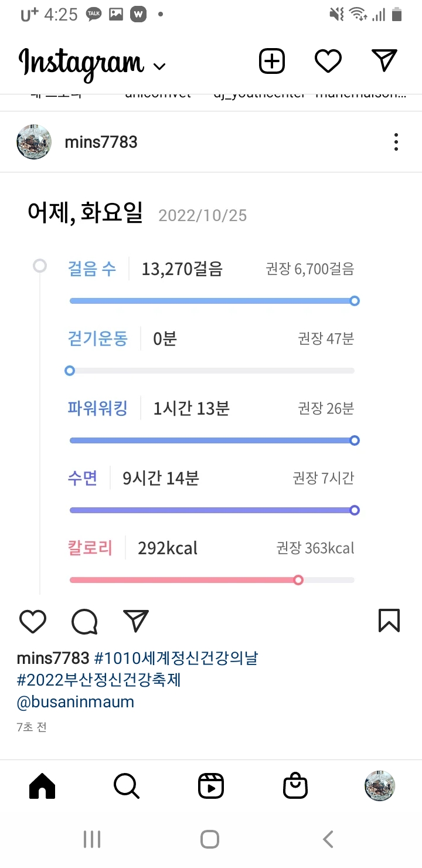
Task: Open the Reels tab
Action: pyautogui.click(x=211, y=786)
